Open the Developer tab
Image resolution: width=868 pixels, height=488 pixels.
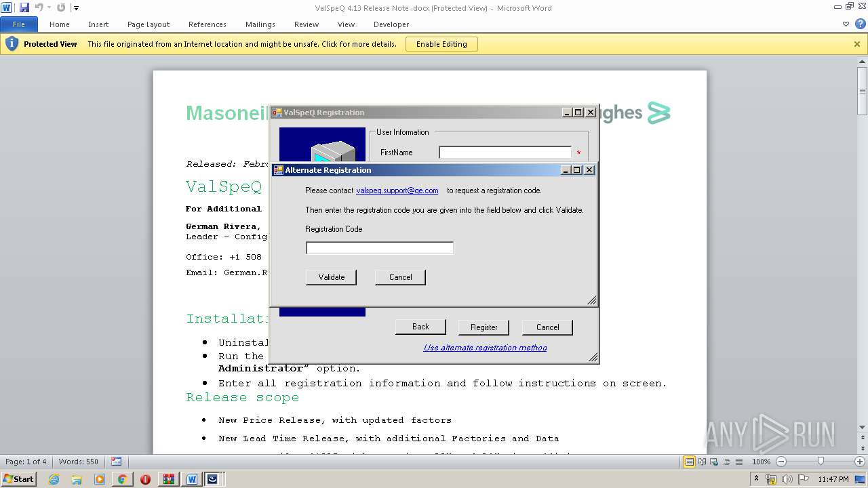click(391, 24)
